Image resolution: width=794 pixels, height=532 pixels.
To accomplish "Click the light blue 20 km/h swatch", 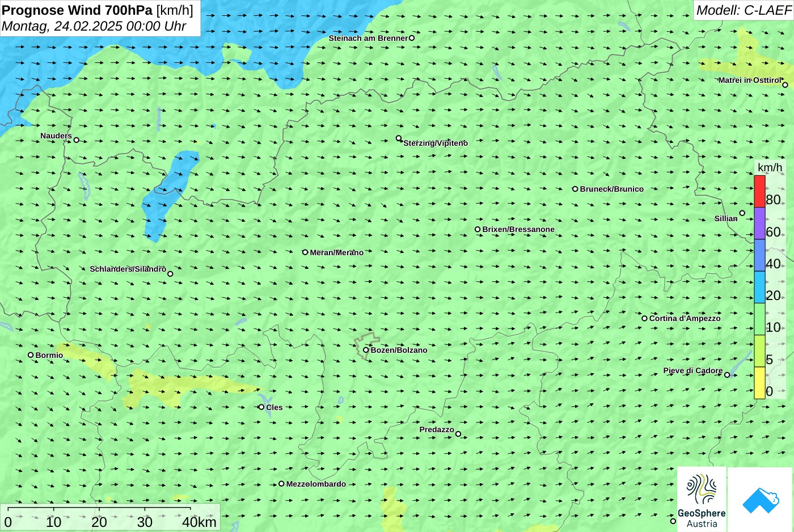I will tap(759, 287).
